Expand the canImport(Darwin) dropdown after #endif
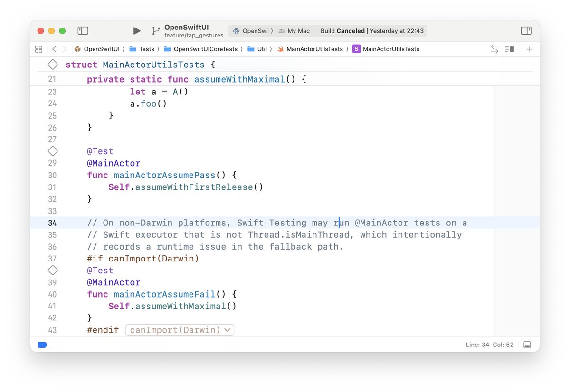 pos(180,330)
